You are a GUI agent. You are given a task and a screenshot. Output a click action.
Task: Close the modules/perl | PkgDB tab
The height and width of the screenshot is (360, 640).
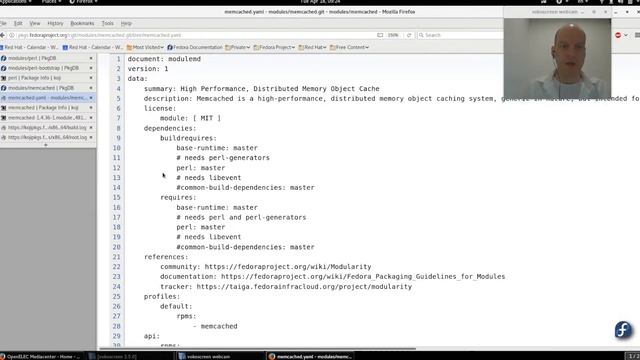[x=91, y=58]
